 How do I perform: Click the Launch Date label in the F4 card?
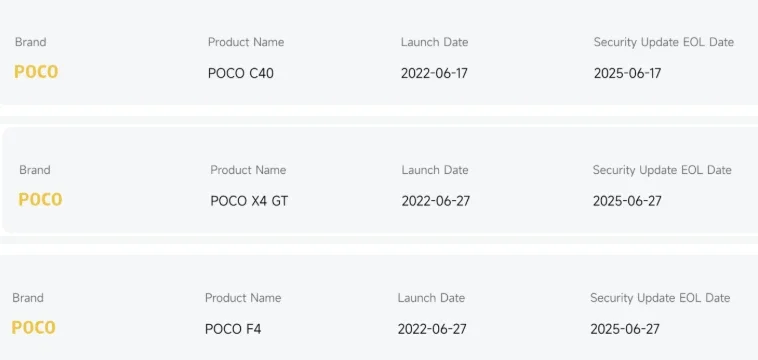(x=431, y=298)
